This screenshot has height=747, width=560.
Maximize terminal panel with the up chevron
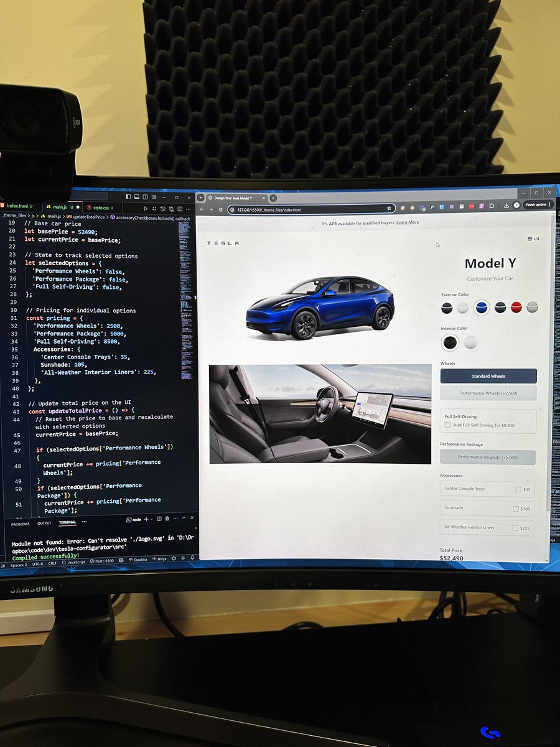(x=184, y=518)
